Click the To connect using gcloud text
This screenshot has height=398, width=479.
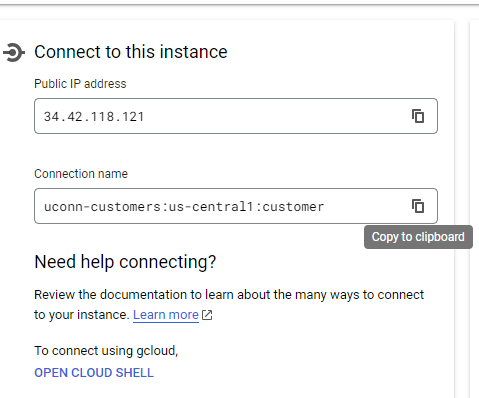tap(106, 351)
